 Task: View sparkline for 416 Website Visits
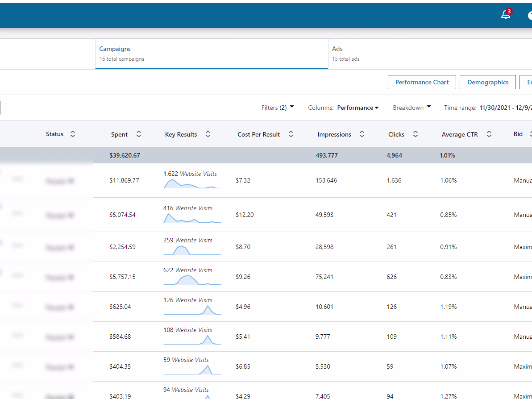pos(192,218)
